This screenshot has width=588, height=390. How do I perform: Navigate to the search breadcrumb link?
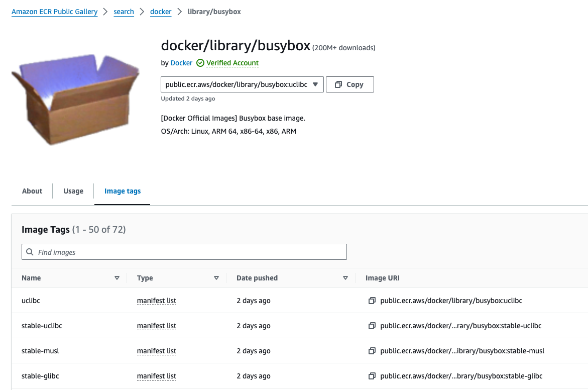coord(124,12)
